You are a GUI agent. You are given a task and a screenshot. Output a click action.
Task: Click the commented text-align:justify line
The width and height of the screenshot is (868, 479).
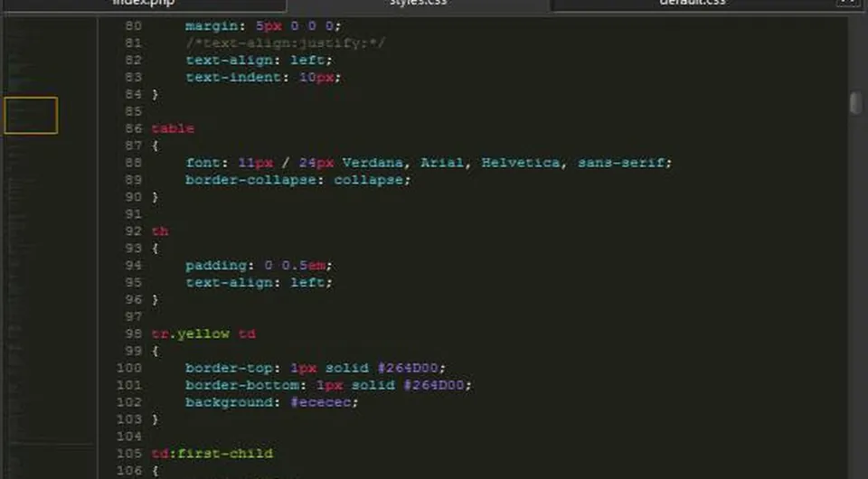click(285, 43)
